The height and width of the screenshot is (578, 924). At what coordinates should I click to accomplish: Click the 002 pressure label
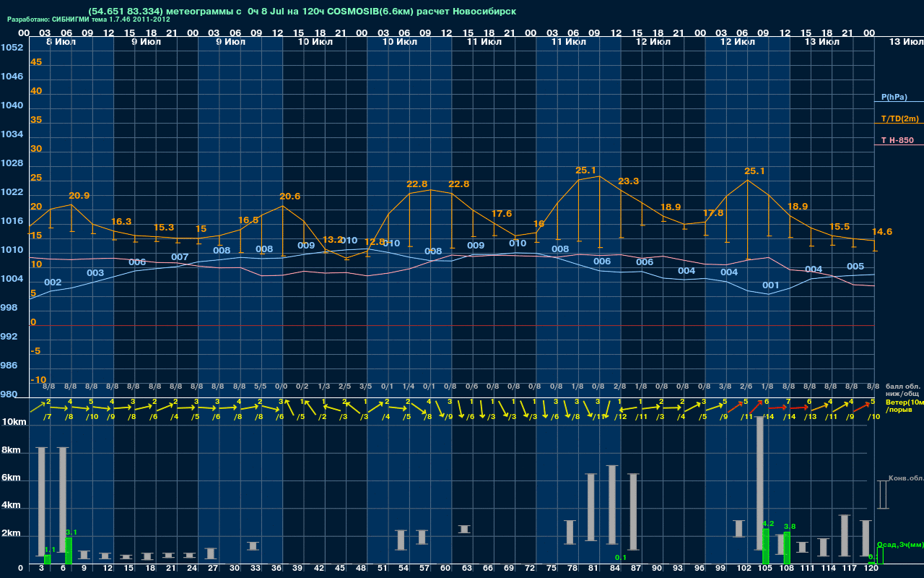(x=53, y=282)
